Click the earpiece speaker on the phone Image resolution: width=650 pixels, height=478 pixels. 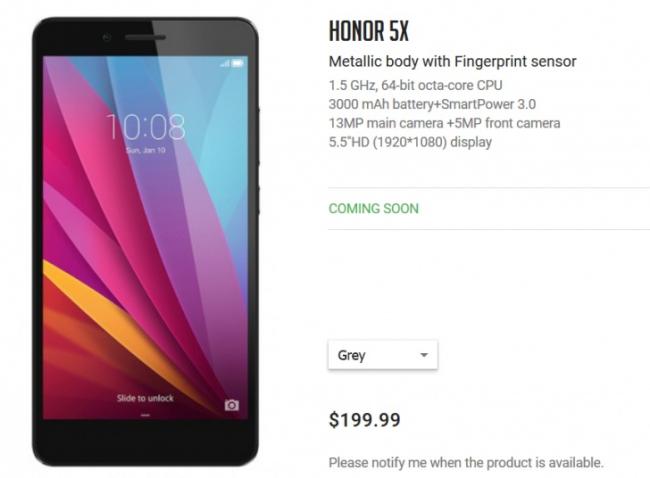[146, 37]
